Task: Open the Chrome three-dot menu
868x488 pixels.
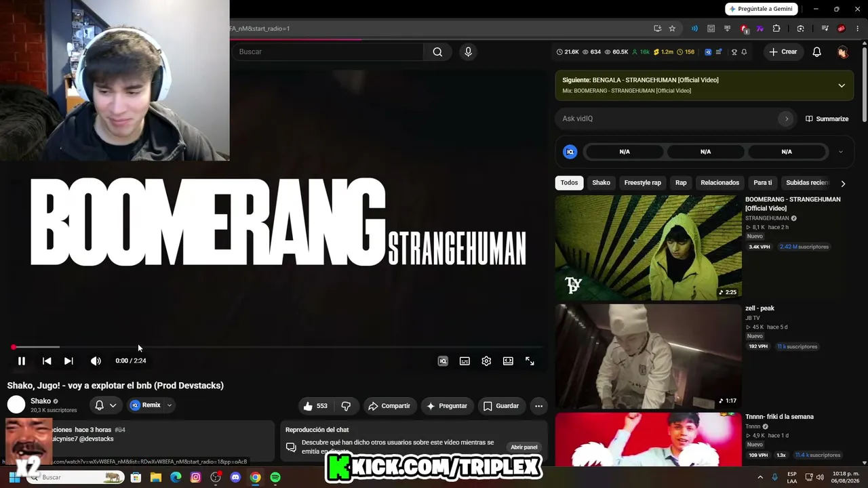Action: pos(857,28)
